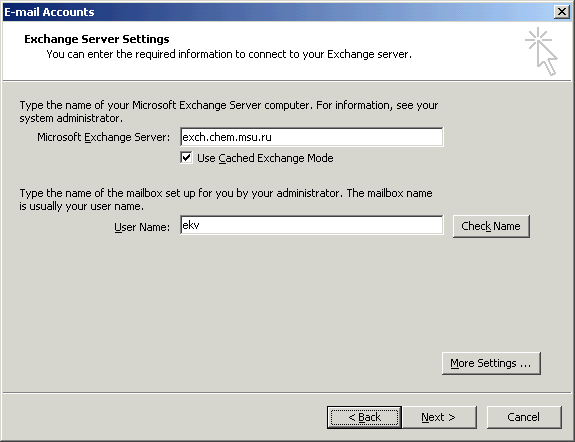Screen dimensions: 575x442
Task: Proceed with the Next > button
Action: click(439, 417)
